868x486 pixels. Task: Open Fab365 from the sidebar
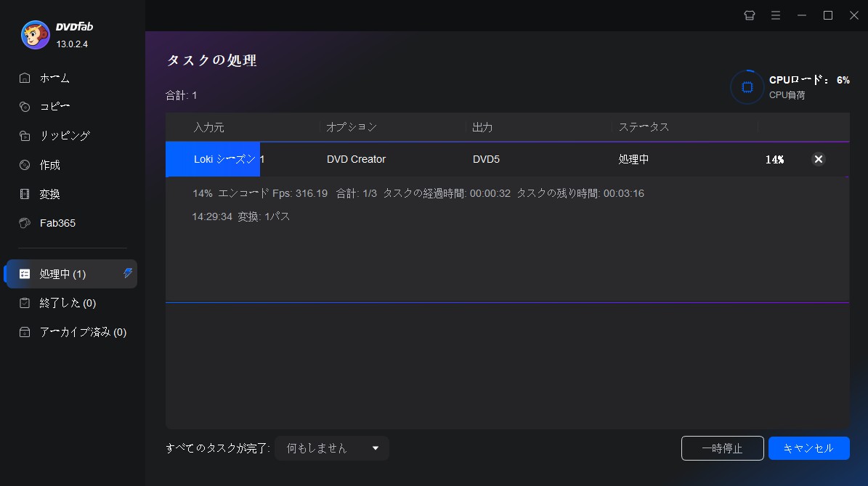(x=57, y=223)
